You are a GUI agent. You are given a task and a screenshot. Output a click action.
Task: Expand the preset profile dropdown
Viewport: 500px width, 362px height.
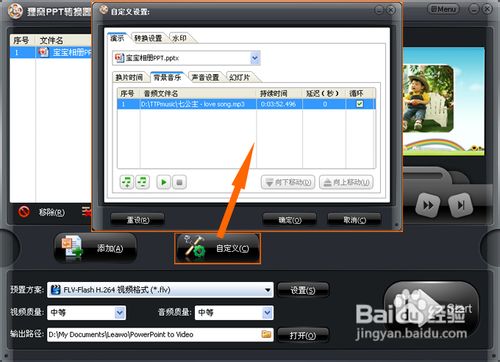tap(267, 290)
